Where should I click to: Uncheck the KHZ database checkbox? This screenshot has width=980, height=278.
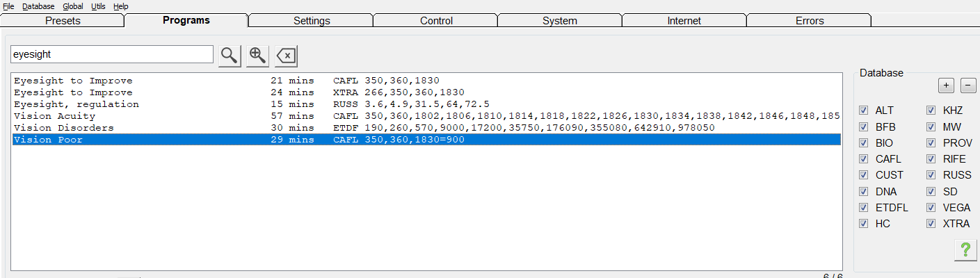931,111
